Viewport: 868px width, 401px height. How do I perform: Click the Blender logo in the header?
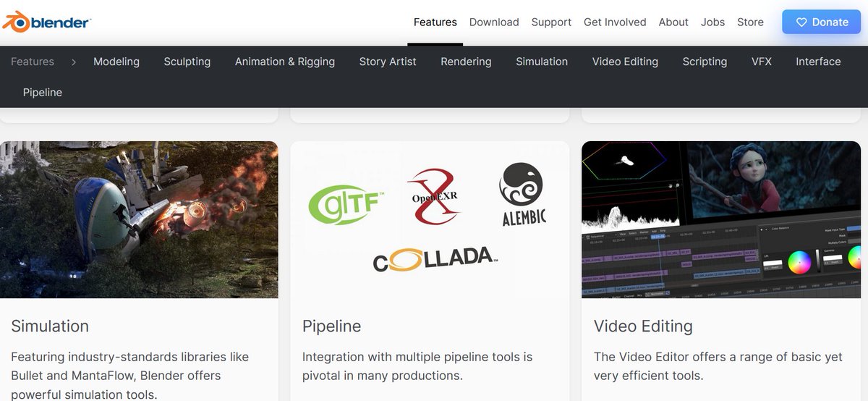(46, 22)
